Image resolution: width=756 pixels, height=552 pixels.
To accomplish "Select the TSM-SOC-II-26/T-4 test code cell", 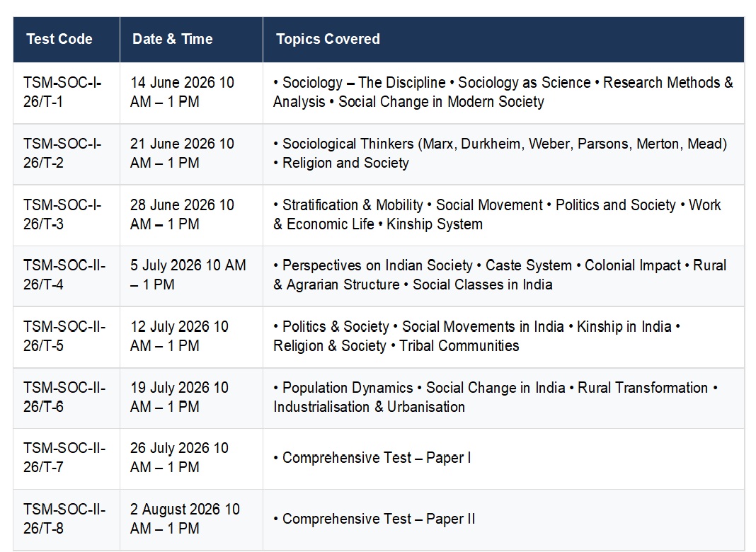I will coord(64,275).
